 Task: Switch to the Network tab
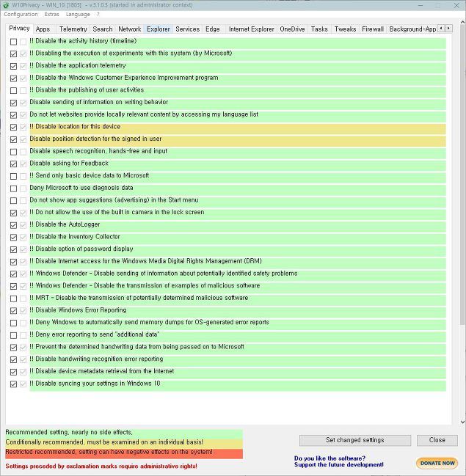[130, 29]
